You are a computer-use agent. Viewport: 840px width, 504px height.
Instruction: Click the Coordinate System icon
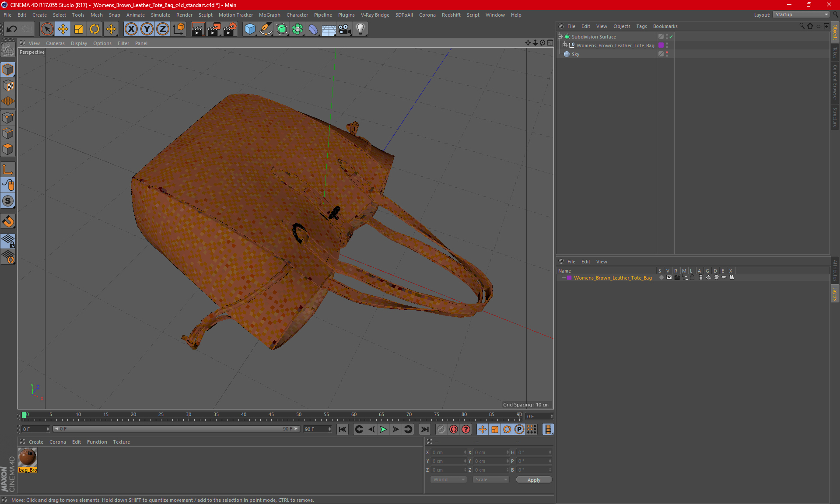[178, 29]
